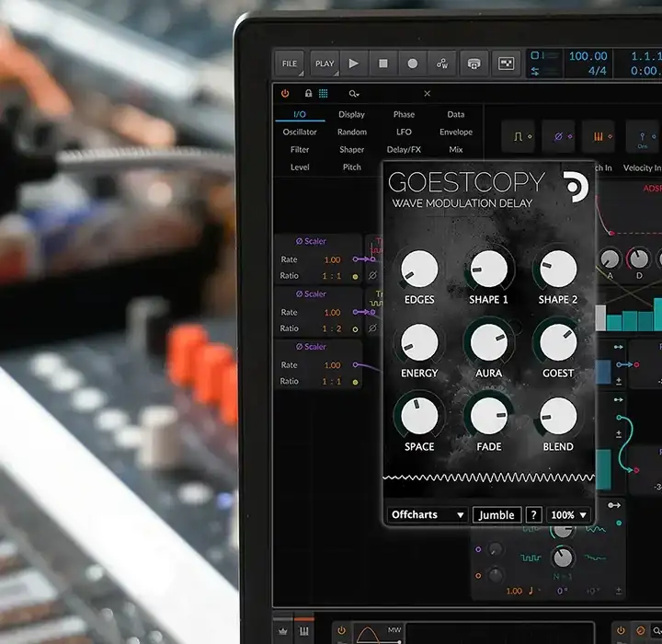Click the orange bars module icon

tap(599, 136)
